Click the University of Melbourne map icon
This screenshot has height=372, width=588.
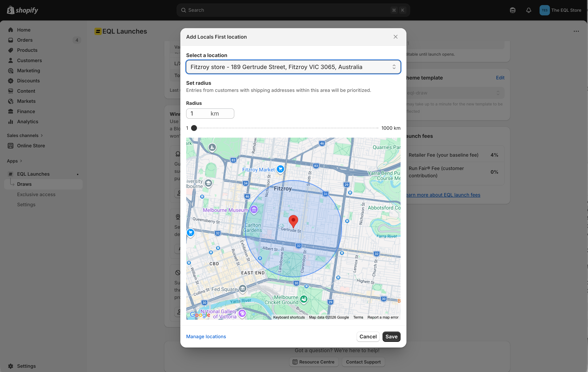click(x=208, y=183)
